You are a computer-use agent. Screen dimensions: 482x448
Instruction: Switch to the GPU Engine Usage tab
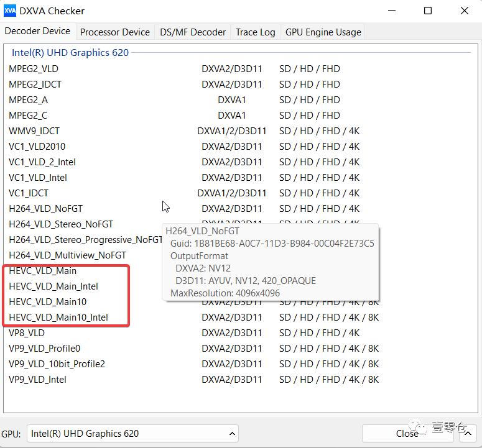pos(323,32)
